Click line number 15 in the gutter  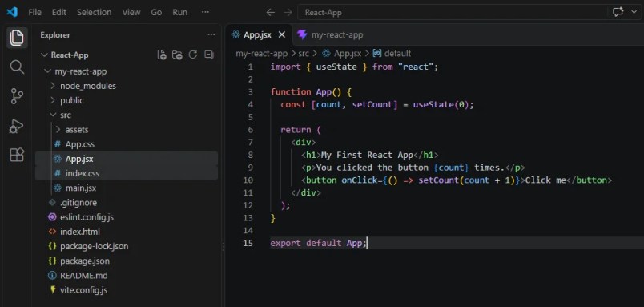coord(248,243)
